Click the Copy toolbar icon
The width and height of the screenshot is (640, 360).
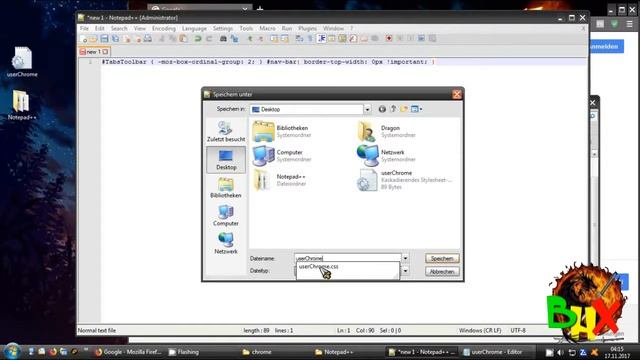173,39
